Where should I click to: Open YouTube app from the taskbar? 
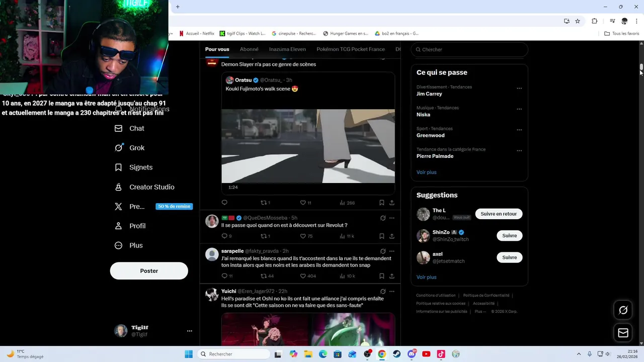point(426,354)
